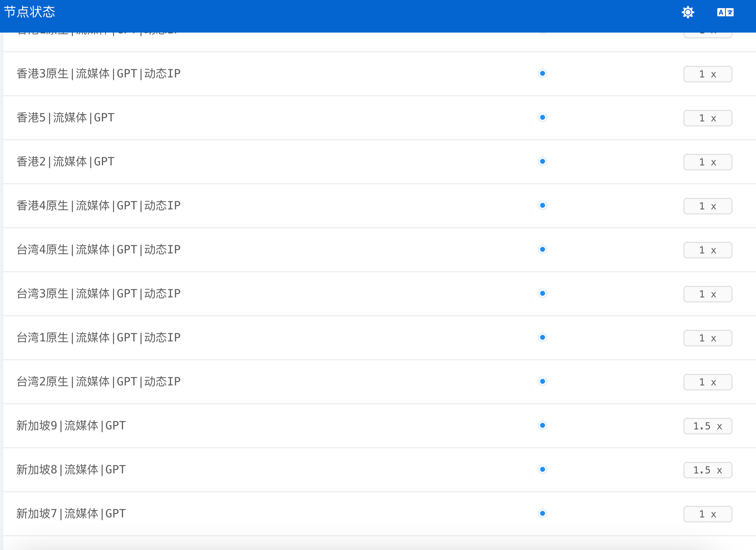Screen dimensions: 756x550
Task: Click status dot for 台湾4原生 node
Action: [x=543, y=250]
